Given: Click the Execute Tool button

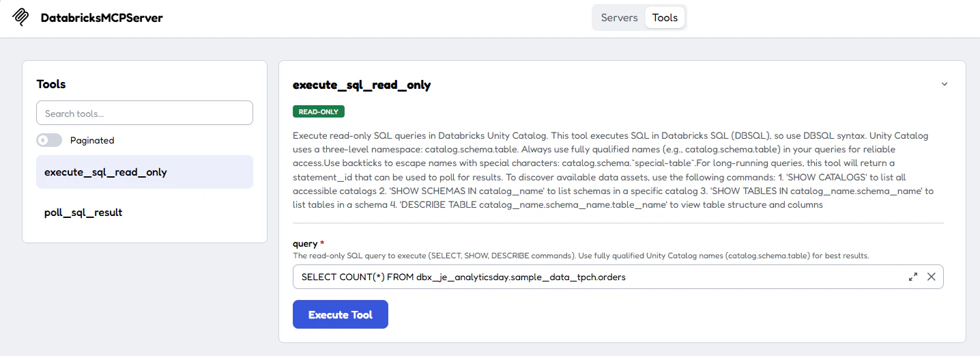Looking at the screenshot, I should pyautogui.click(x=341, y=314).
